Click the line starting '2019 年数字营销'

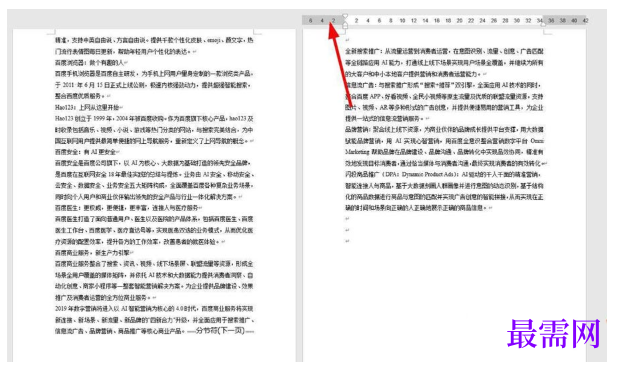154,309
